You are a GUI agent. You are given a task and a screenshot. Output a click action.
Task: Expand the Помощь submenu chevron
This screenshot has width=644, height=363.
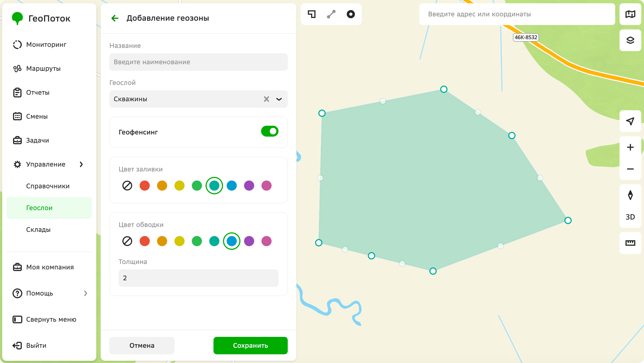pyautogui.click(x=86, y=293)
